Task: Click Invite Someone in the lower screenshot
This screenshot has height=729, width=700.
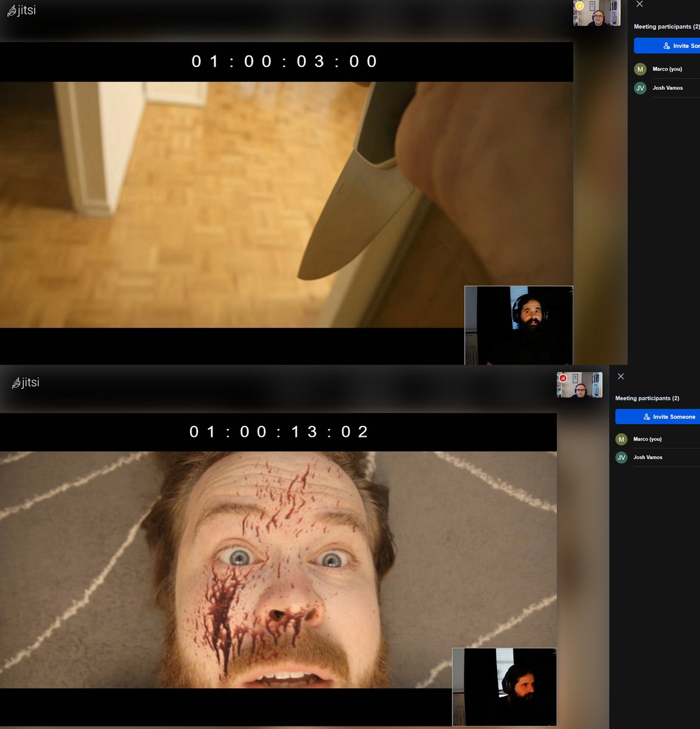Action: click(x=658, y=417)
